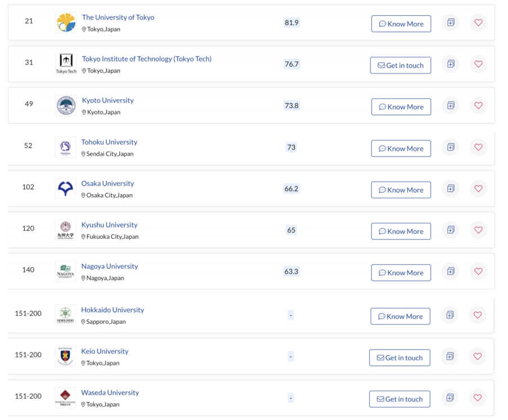Add The University of Tokyo to compare
The height and width of the screenshot is (420, 508).
(x=451, y=23)
